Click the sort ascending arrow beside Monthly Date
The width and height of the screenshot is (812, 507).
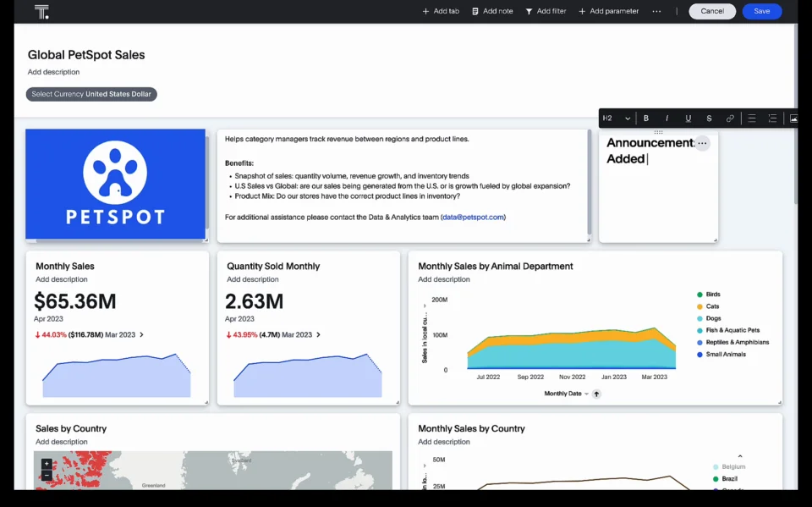click(x=596, y=394)
